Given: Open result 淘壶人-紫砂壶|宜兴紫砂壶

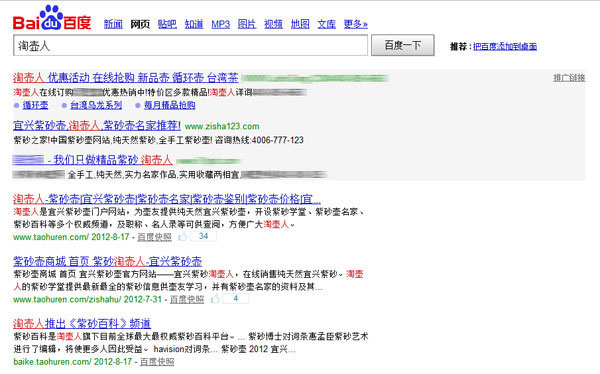Looking at the screenshot, I should [167, 199].
